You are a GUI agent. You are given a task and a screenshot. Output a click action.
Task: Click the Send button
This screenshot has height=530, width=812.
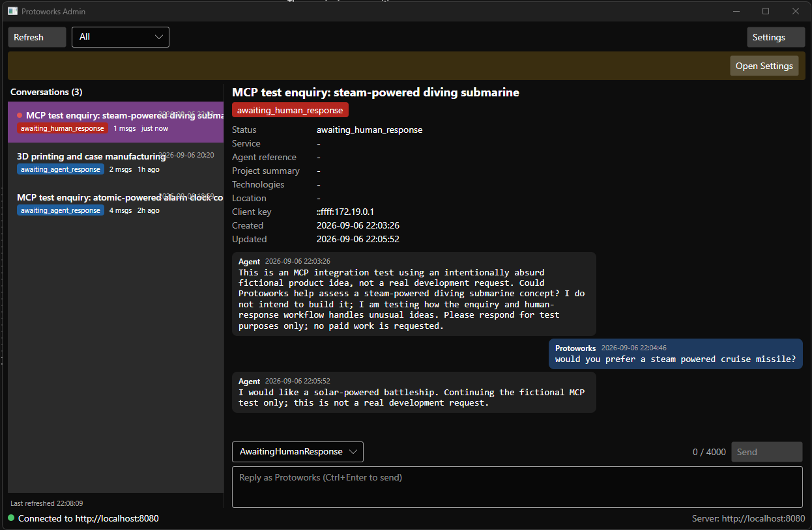[767, 452]
